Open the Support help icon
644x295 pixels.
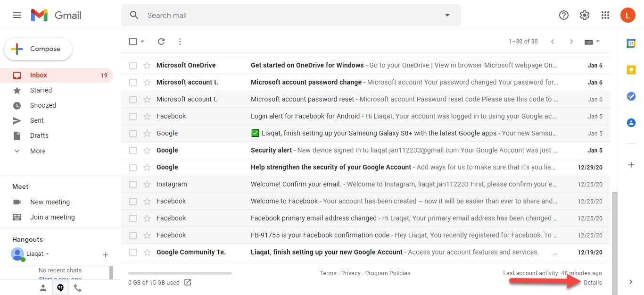point(564,15)
